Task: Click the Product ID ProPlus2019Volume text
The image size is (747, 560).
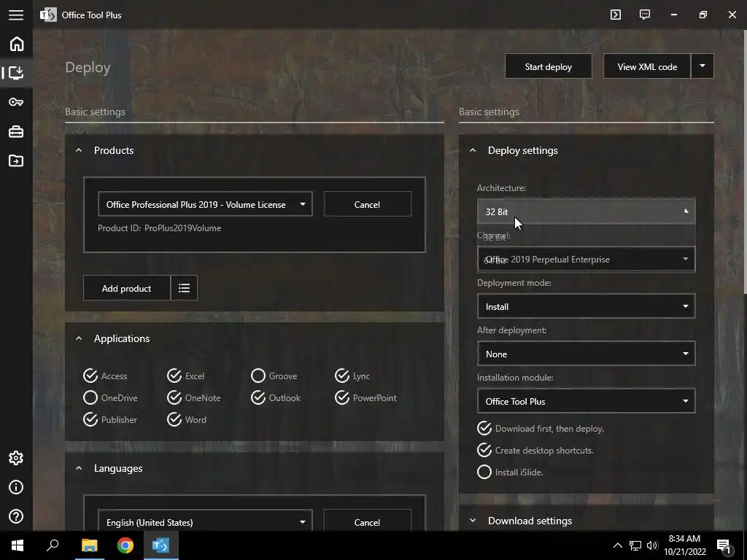Action: (x=159, y=228)
